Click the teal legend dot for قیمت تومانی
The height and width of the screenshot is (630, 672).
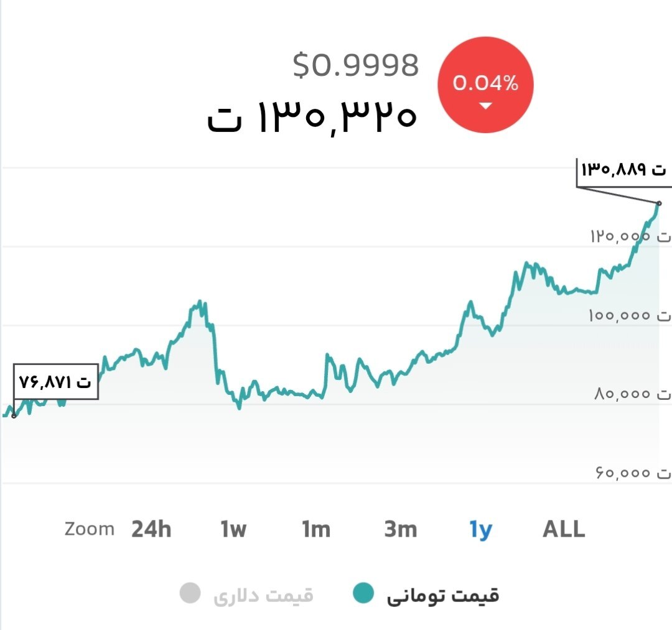click(362, 593)
